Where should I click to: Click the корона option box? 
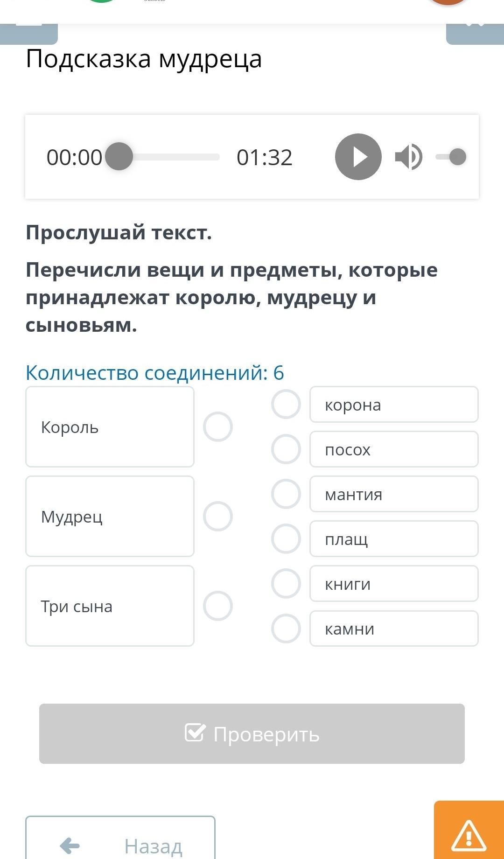[394, 405]
